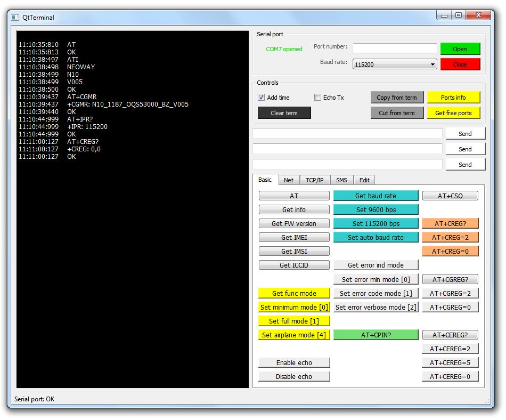Viewport: 506px width, 420px height.
Task: Click the AT+CEREG=0 button
Action: [451, 377]
